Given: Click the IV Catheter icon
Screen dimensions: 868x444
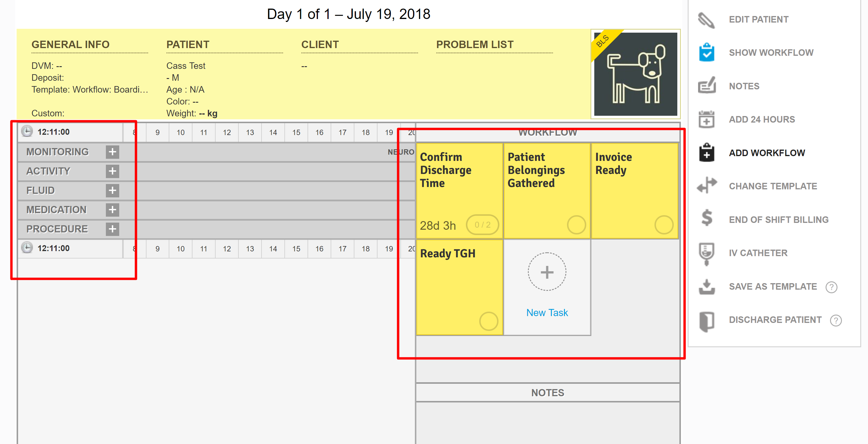Looking at the screenshot, I should click(x=706, y=253).
